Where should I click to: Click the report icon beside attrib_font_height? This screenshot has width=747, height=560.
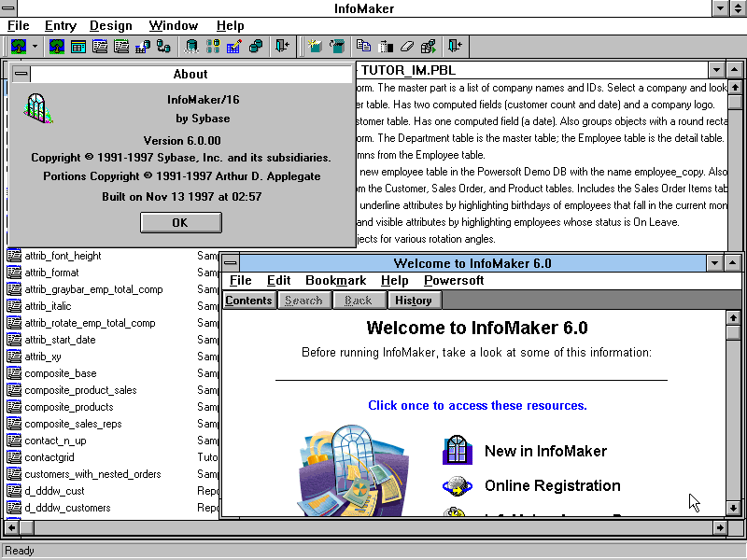(14, 256)
